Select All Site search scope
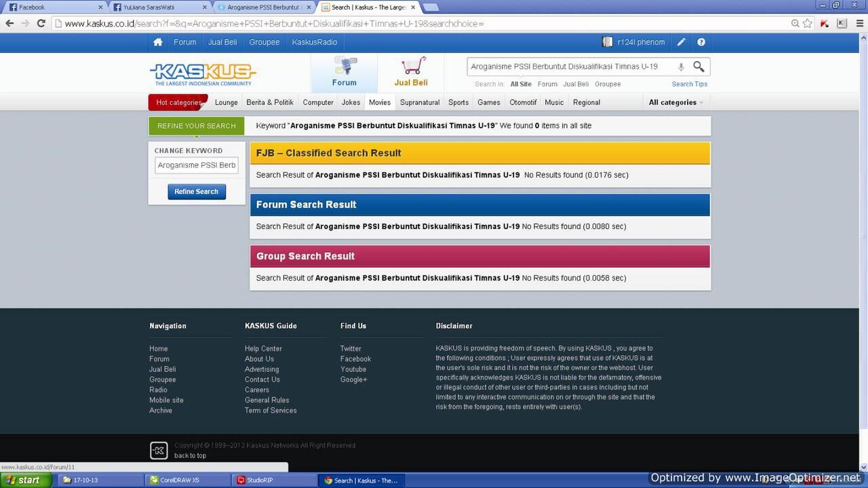The image size is (868, 488). click(521, 84)
